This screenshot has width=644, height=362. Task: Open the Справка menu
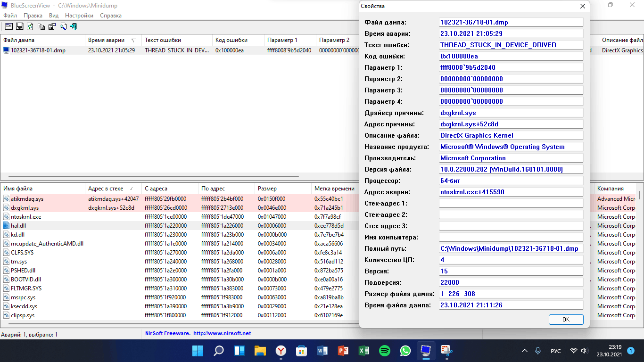coord(111,16)
